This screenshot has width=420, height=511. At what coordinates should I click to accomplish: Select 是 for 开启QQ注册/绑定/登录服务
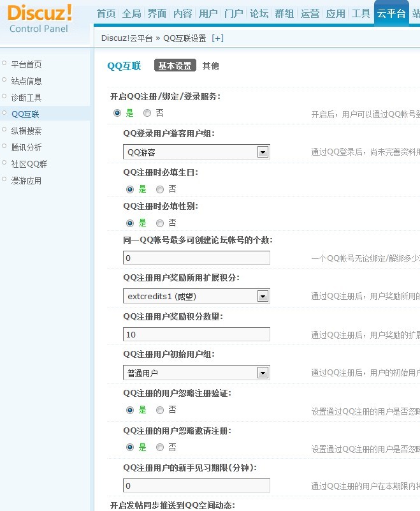[117, 113]
